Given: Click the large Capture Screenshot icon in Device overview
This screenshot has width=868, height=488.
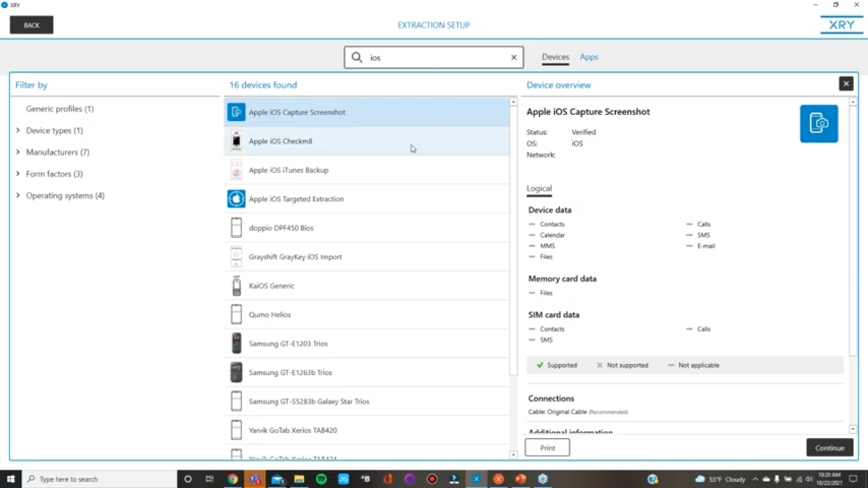Looking at the screenshot, I should pos(818,123).
